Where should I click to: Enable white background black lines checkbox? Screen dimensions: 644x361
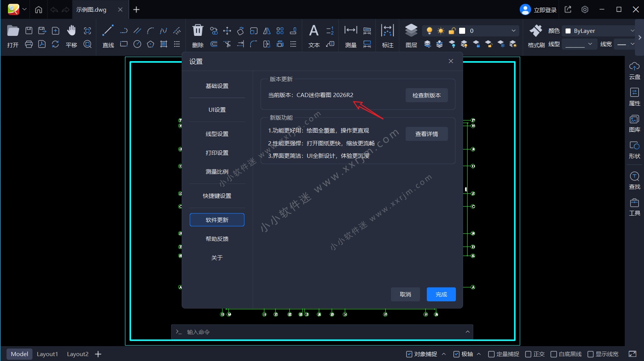click(554, 354)
